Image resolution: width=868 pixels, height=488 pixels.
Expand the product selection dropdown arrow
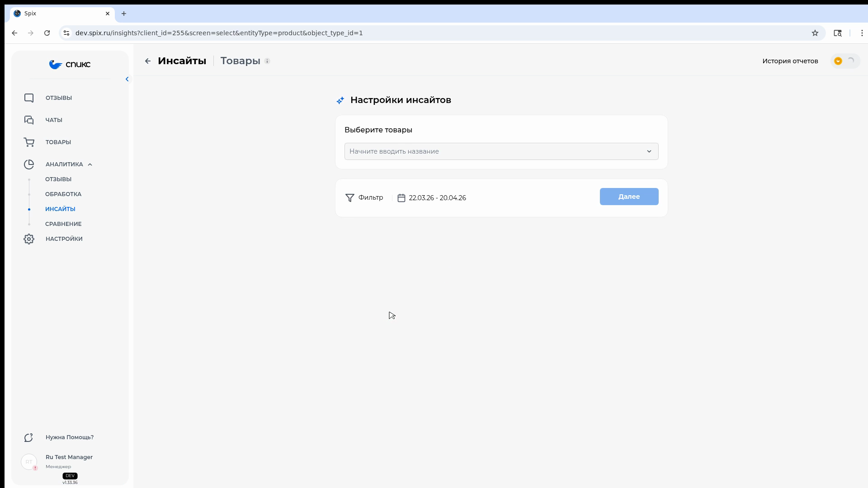[649, 151]
